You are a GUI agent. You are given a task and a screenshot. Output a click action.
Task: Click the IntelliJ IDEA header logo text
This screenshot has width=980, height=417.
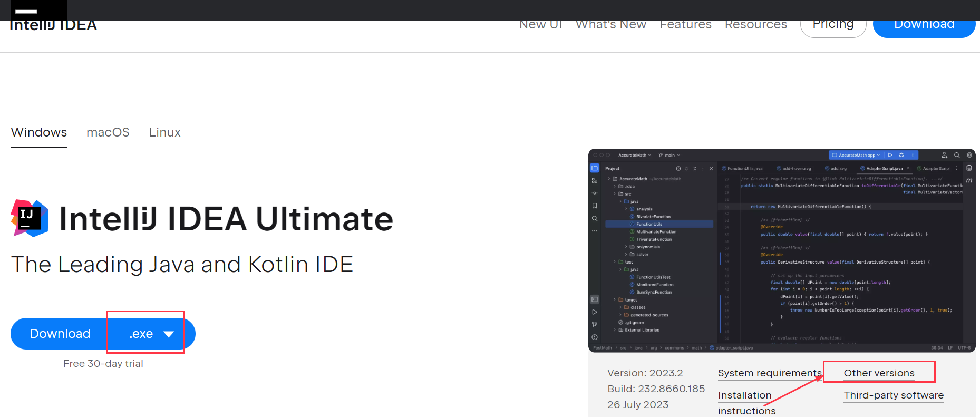coord(53,26)
